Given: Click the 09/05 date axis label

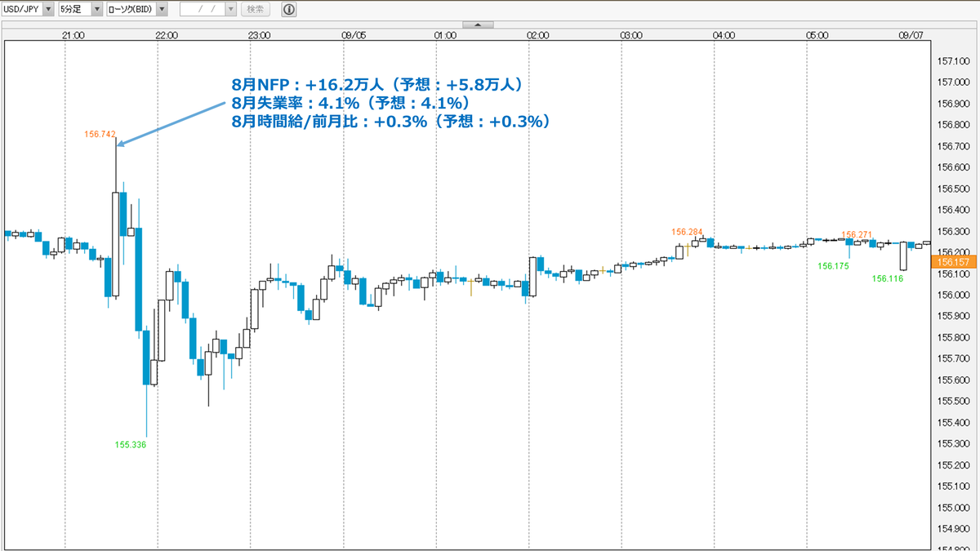Looking at the screenshot, I should click(353, 36).
